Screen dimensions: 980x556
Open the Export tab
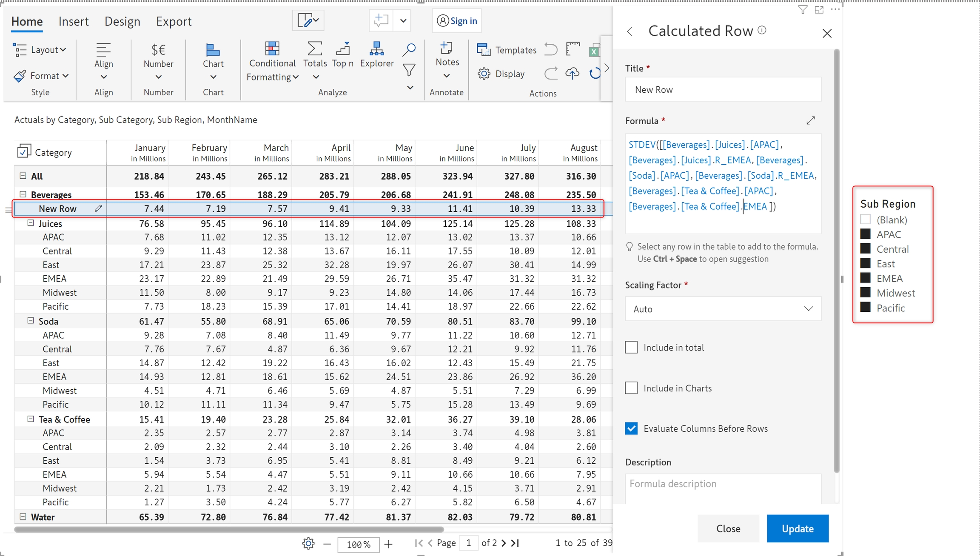[x=174, y=21]
